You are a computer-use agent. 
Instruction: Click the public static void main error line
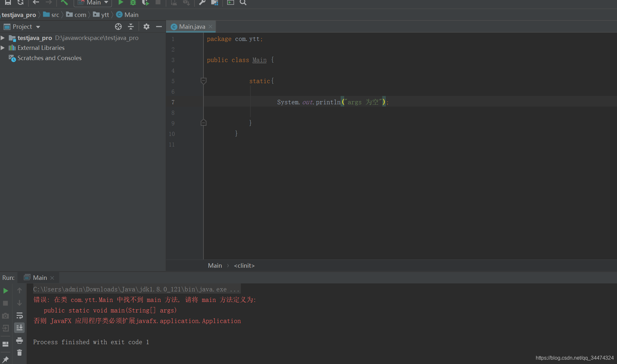tap(110, 310)
